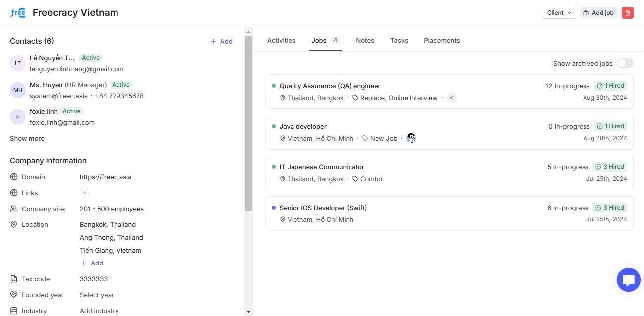Click the MH contact avatar

click(18, 90)
